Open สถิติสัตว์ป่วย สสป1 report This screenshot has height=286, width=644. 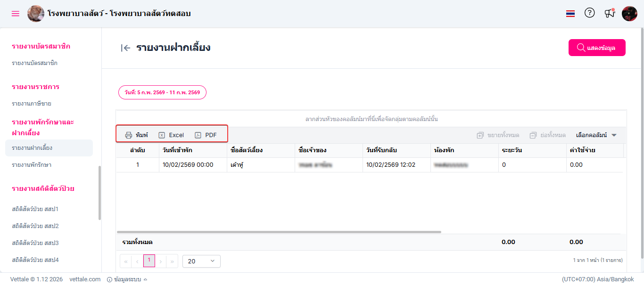[35, 209]
